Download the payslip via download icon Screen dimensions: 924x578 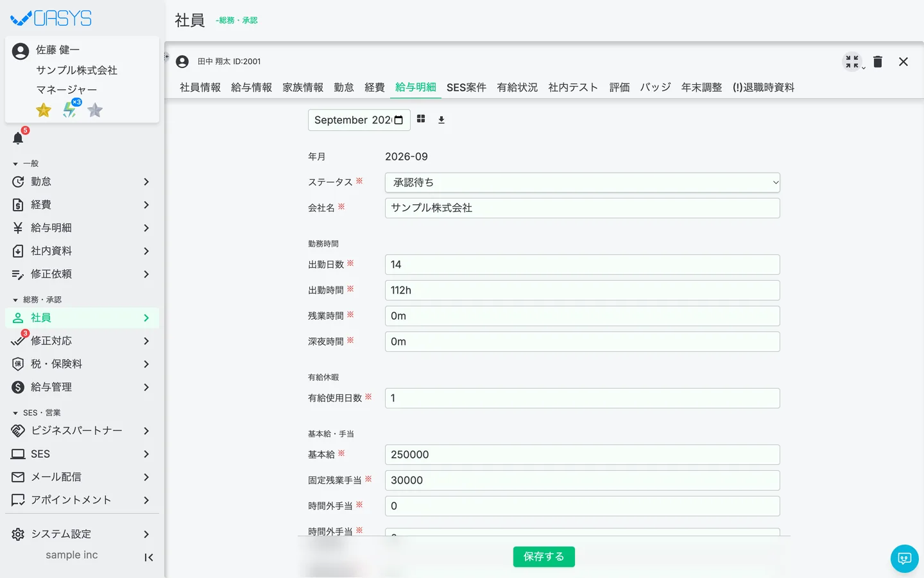coord(441,120)
